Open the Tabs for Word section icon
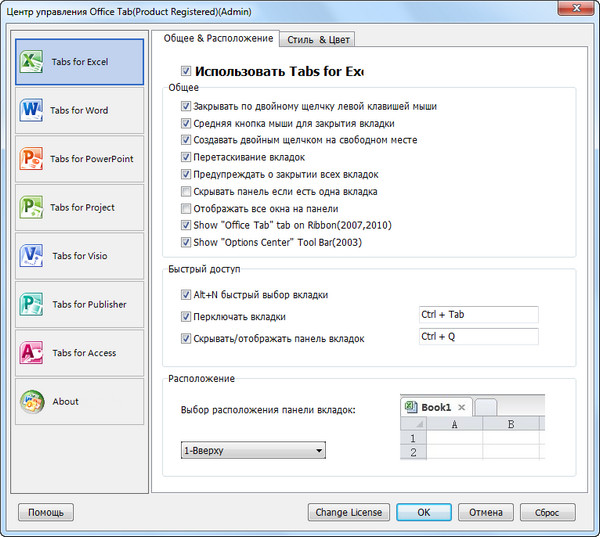 tap(31, 110)
